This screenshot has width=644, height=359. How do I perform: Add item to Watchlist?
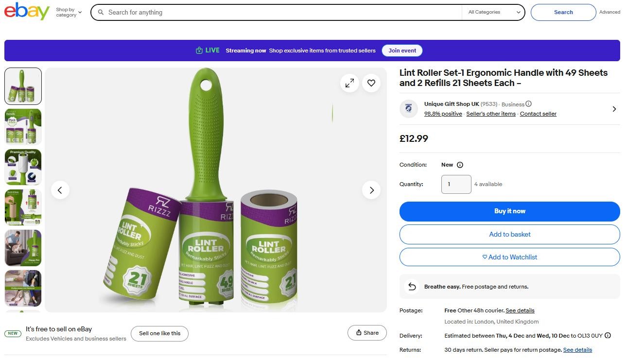[x=509, y=257]
